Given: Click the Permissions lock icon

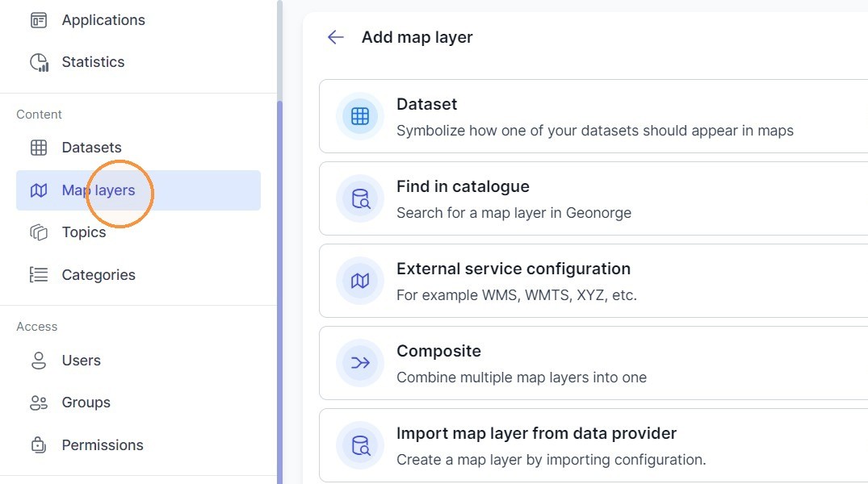Looking at the screenshot, I should pyautogui.click(x=38, y=444).
